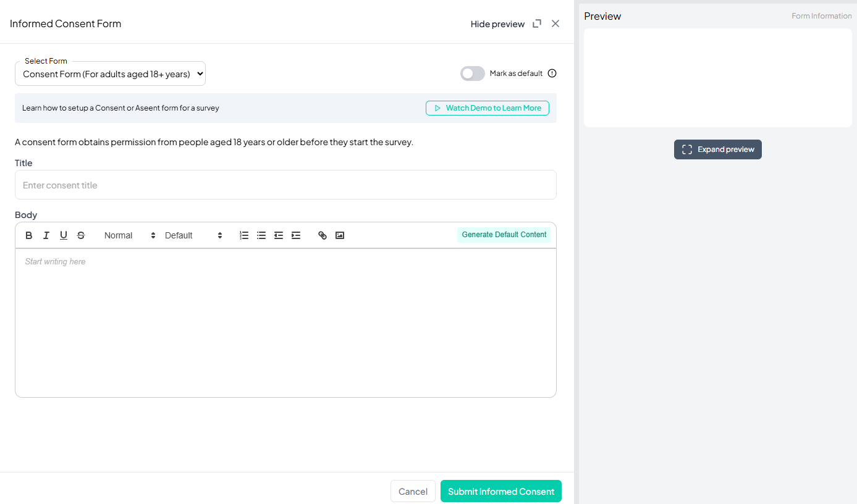Click Watch Demo to Learn More
The image size is (857, 504).
[488, 108]
